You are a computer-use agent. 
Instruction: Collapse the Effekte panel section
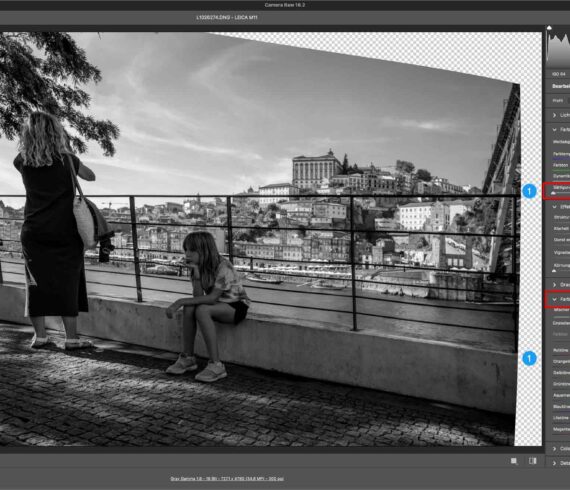click(x=554, y=206)
